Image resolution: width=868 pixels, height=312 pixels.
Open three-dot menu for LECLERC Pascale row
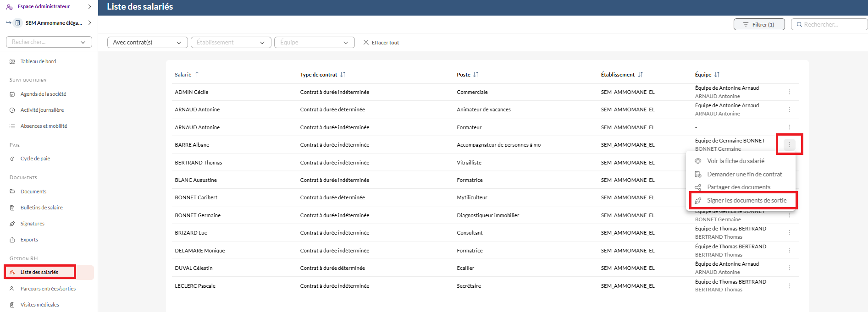tap(789, 286)
